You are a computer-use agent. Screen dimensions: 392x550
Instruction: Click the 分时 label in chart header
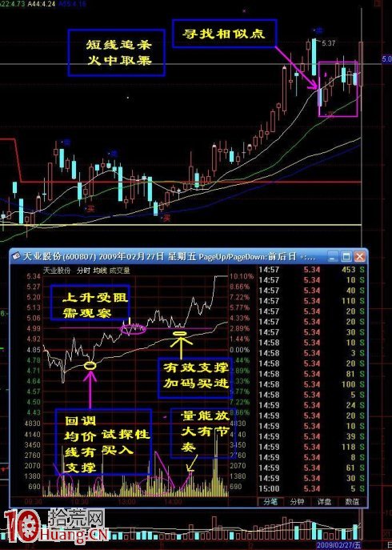(x=83, y=271)
